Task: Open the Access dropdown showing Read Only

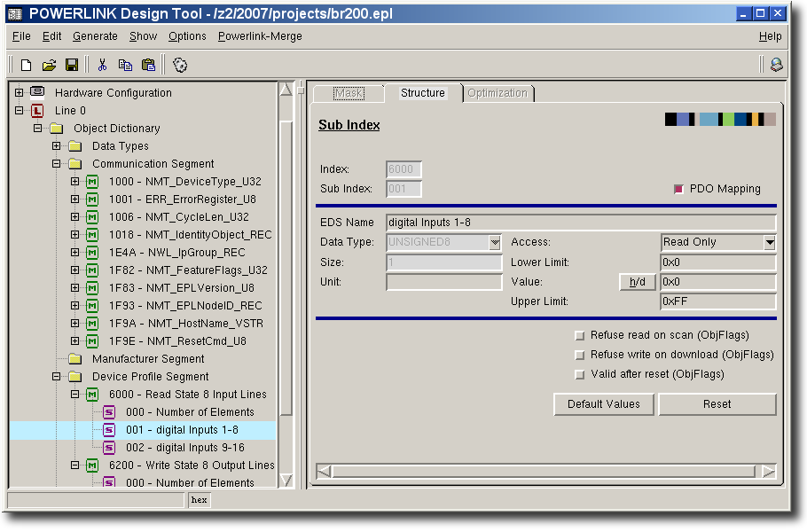Action: pyautogui.click(x=769, y=242)
